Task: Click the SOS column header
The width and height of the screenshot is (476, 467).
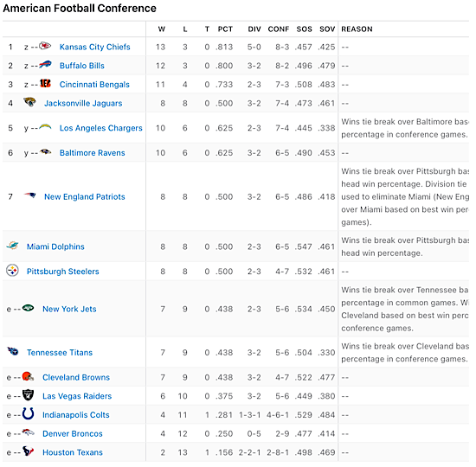Action: [x=304, y=29]
